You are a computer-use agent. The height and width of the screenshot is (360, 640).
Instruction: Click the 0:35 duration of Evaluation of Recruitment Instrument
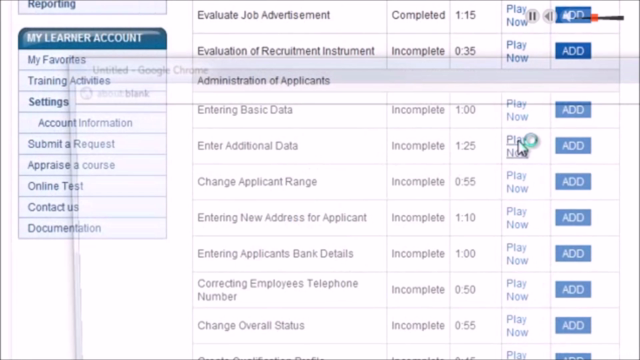point(465,51)
